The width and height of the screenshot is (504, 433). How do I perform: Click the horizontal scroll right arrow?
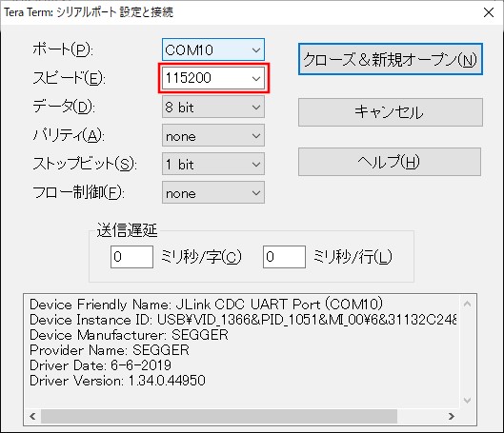click(x=452, y=416)
